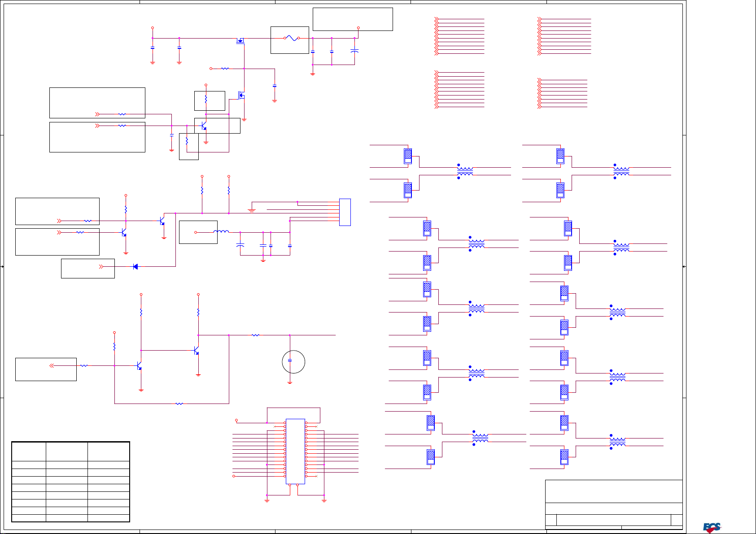Select the MOSFET whose source goes to ground
This screenshot has height=534, width=756.
242,95
